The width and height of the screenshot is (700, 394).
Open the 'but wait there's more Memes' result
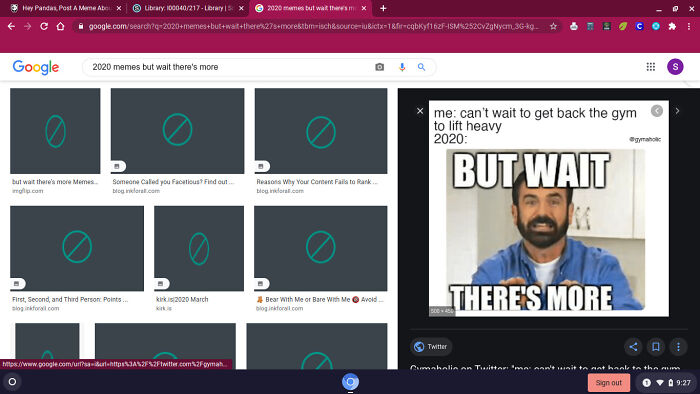(x=55, y=182)
